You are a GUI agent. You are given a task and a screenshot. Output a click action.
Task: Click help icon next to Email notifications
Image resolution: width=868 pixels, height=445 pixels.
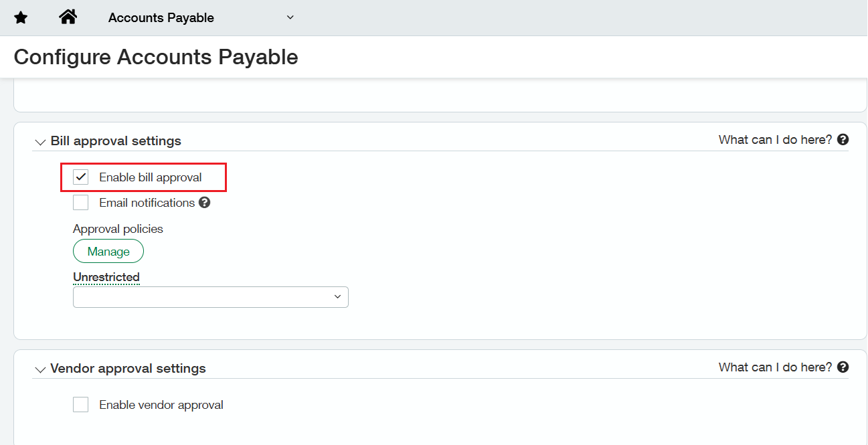coord(205,202)
